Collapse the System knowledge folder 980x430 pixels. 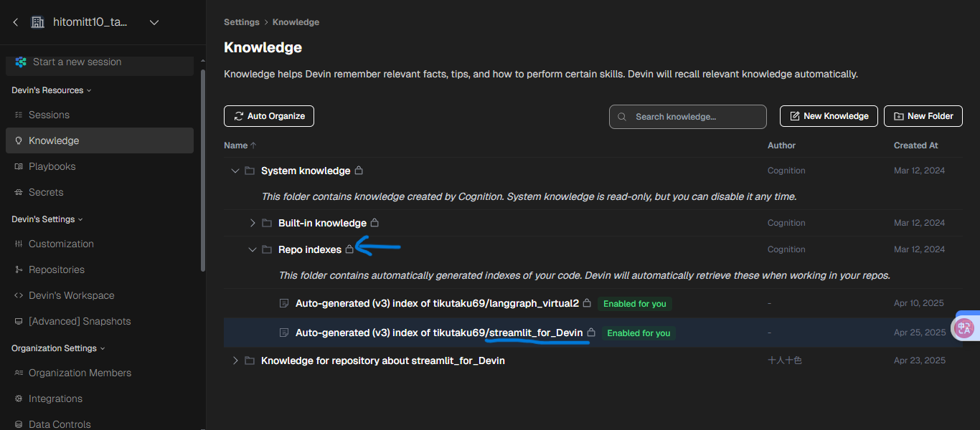click(x=235, y=171)
